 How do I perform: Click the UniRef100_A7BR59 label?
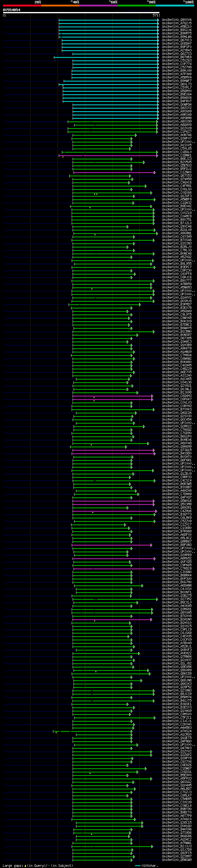click(177, 284)
